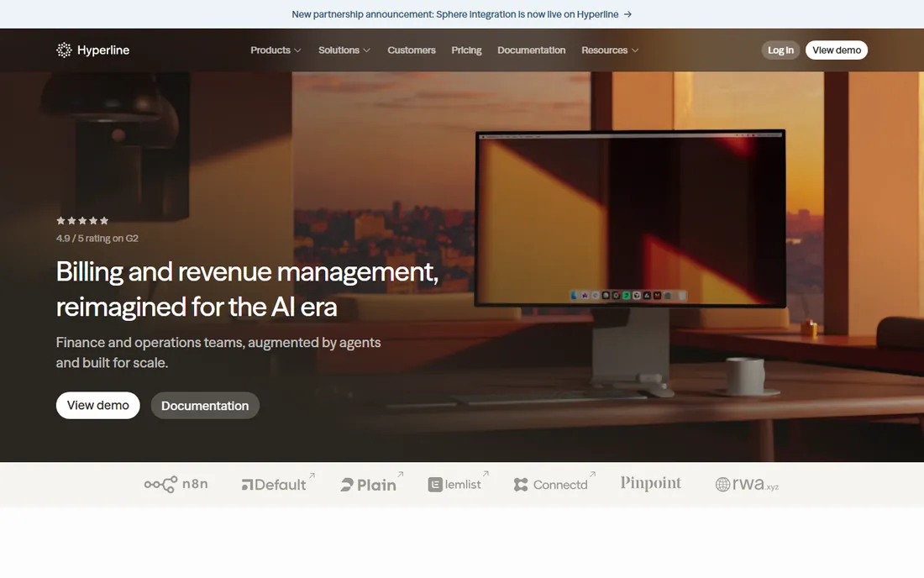This screenshot has height=578, width=924.
Task: Click the five-star rating icons
Action: pyautogui.click(x=82, y=220)
